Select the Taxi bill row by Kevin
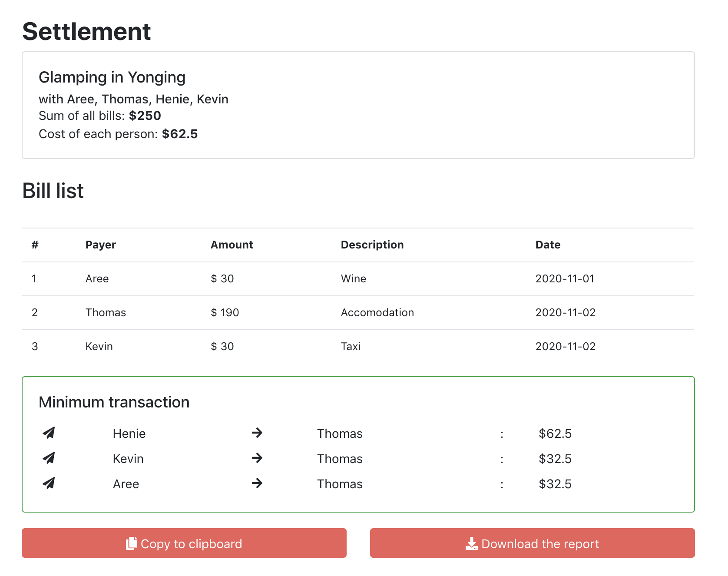 (x=358, y=347)
